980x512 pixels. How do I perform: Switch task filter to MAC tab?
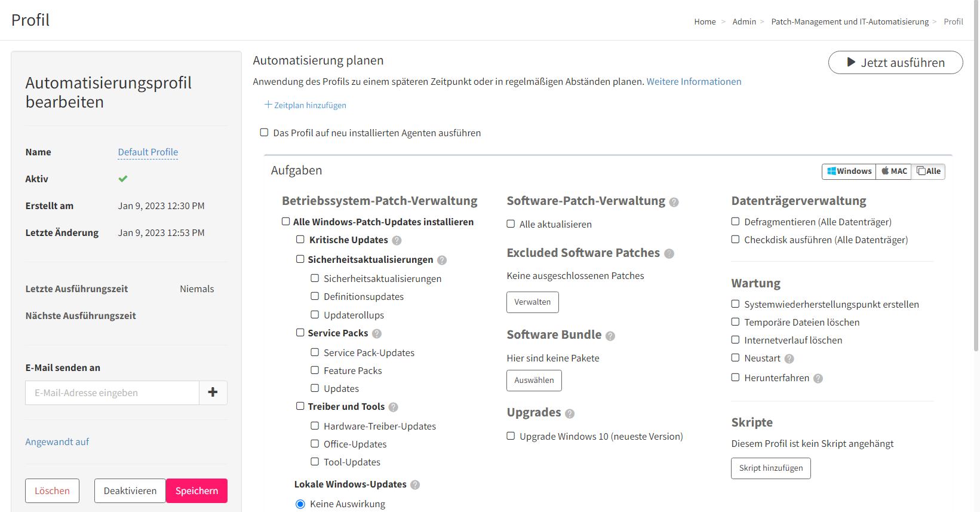tap(894, 171)
